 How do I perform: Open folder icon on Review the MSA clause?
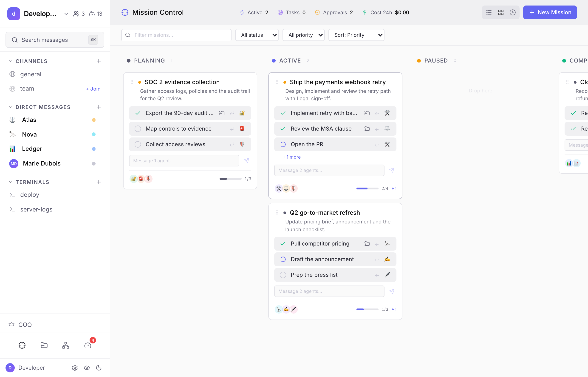[x=367, y=129]
